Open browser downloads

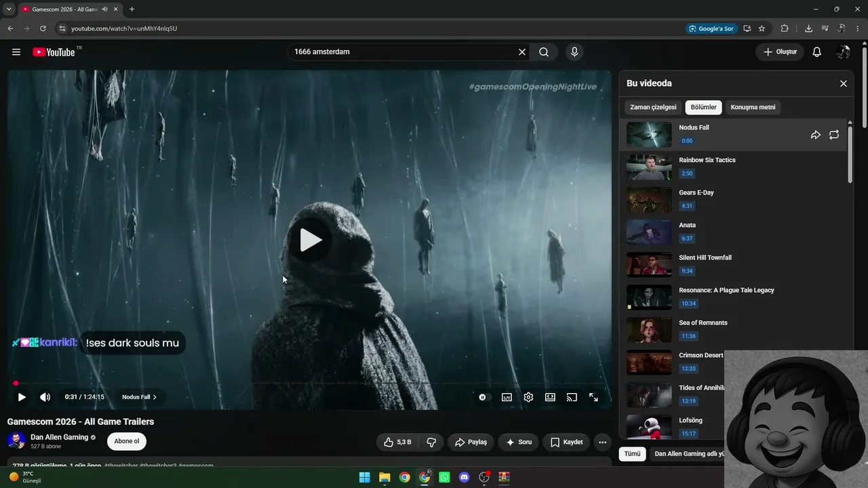coord(808,28)
